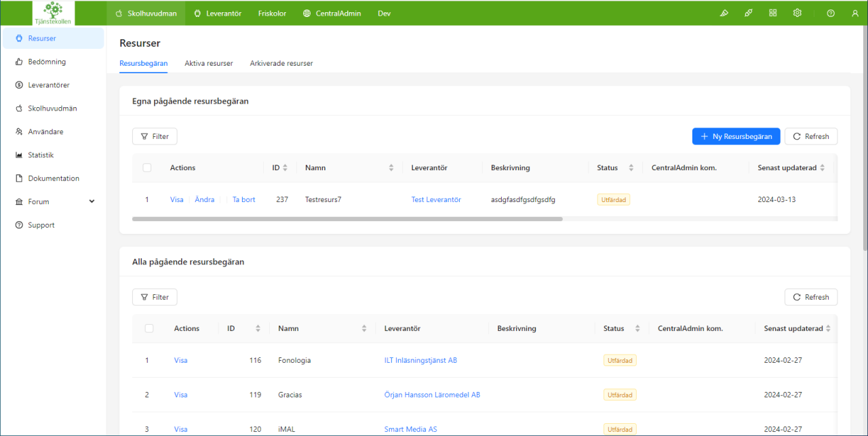Screen dimensions: 868x436
Task: Click the Skolhuvudmän apple icon in sidebar
Action: point(19,108)
